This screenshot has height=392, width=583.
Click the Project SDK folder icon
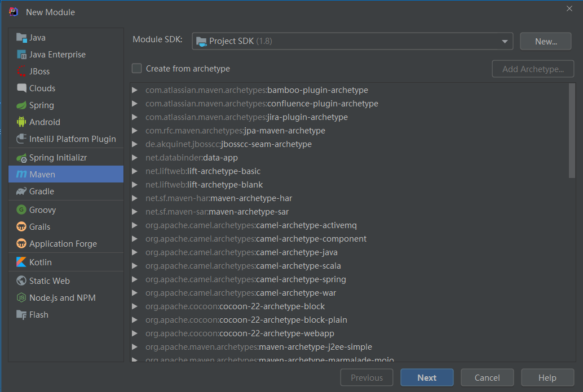click(201, 41)
